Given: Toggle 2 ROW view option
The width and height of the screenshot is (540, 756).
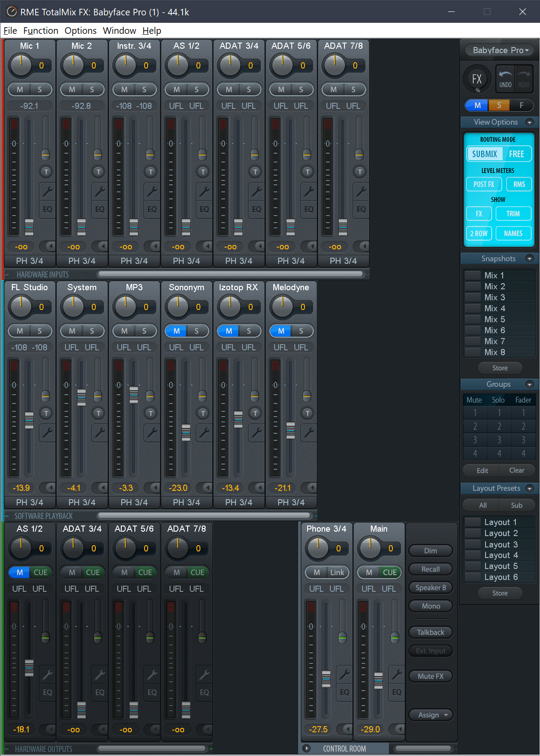Looking at the screenshot, I should tap(478, 234).
